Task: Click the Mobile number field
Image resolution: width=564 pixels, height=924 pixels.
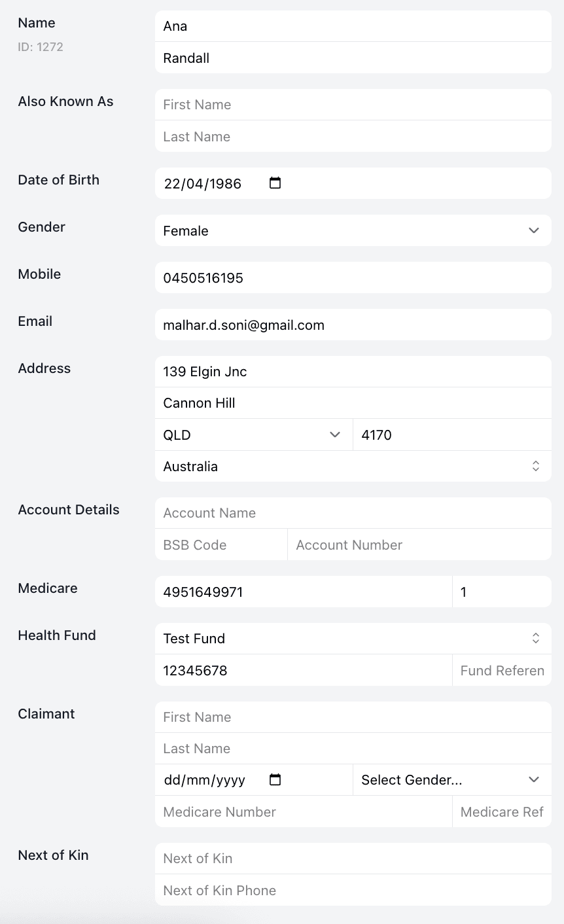Action: 353,277
